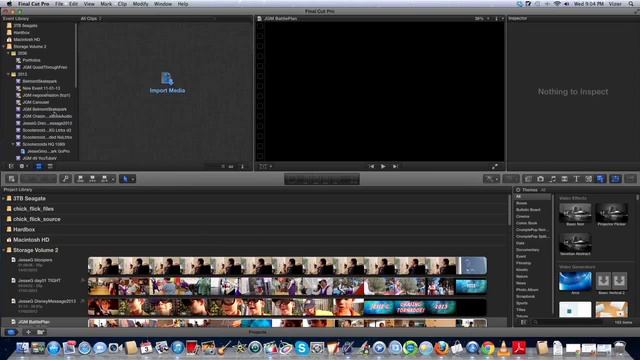
Task: Open the Photos browser camera icon
Action: click(x=540, y=179)
